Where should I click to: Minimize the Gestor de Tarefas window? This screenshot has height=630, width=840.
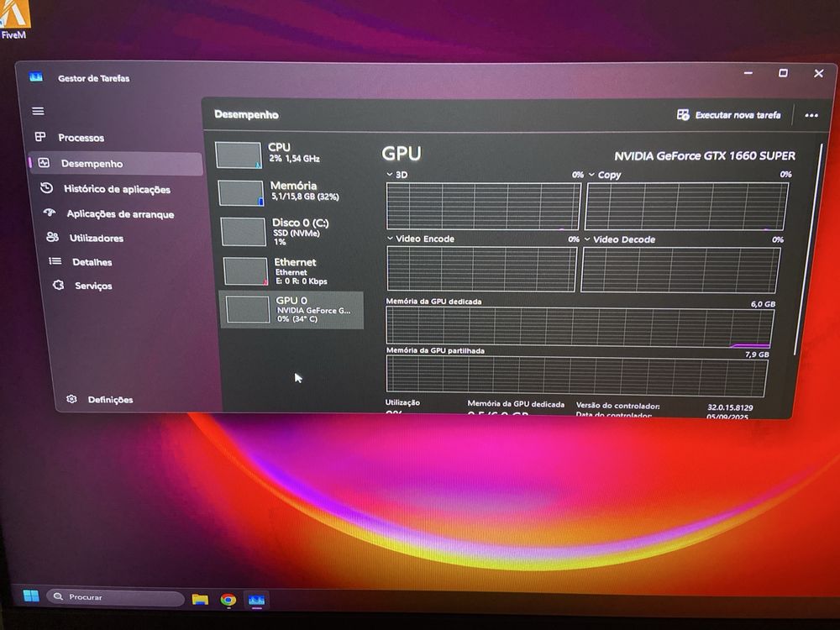[748, 72]
